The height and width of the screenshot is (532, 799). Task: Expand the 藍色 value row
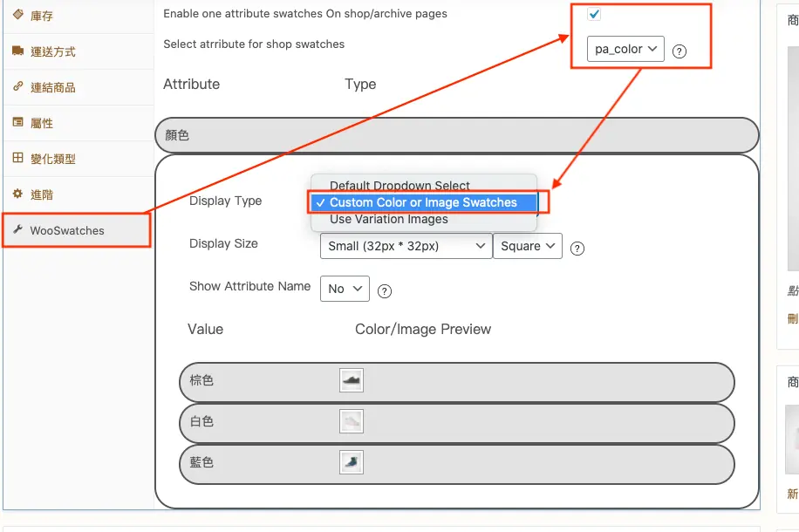point(457,464)
